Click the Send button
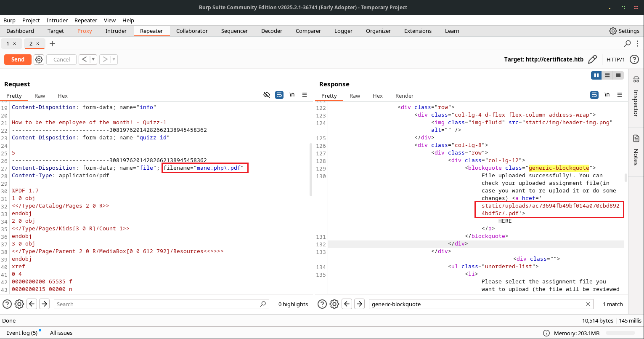The image size is (644, 339). (18, 59)
